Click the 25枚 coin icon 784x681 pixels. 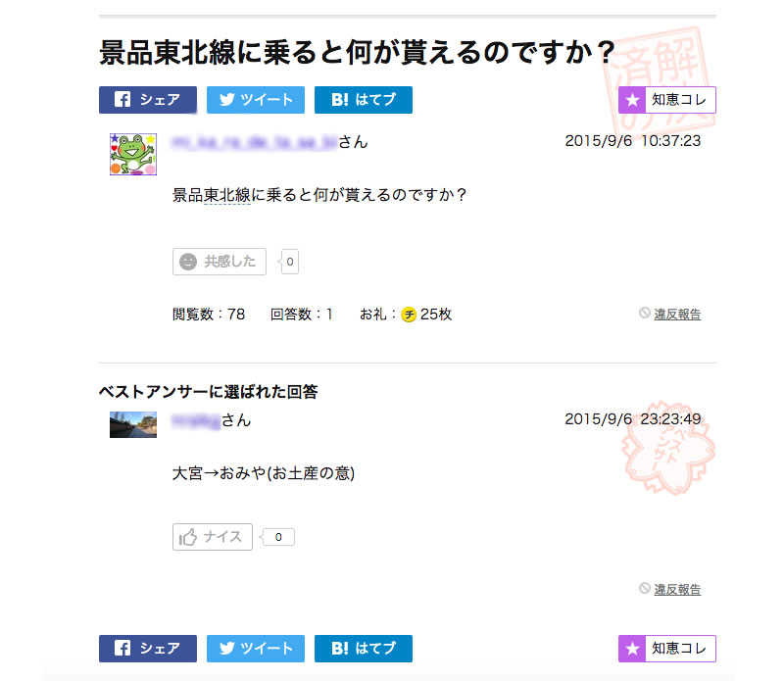pyautogui.click(x=409, y=315)
